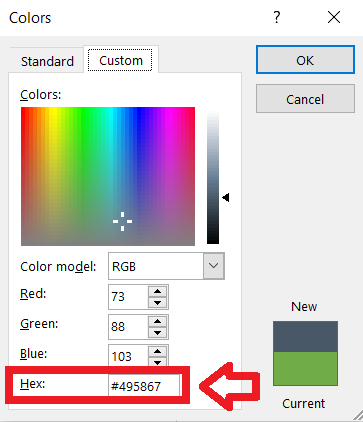Click the Blue value input field

point(129,356)
